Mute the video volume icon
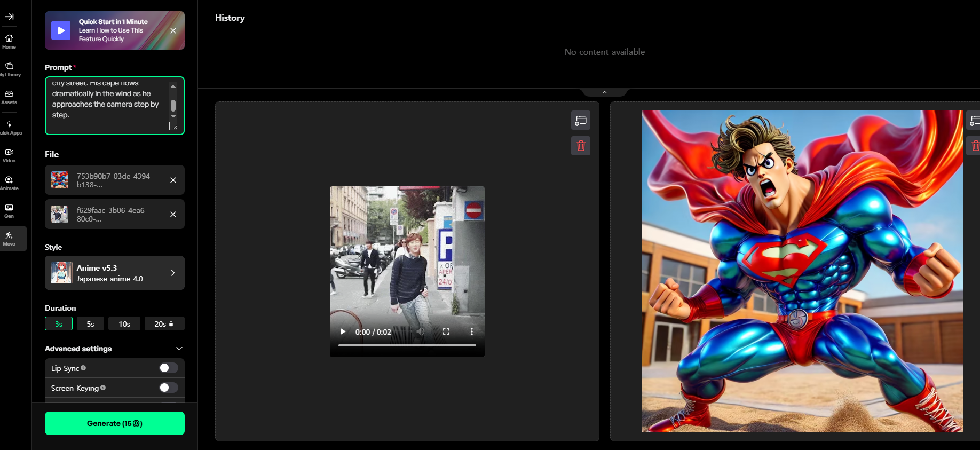Image resolution: width=980 pixels, height=450 pixels. tap(421, 331)
